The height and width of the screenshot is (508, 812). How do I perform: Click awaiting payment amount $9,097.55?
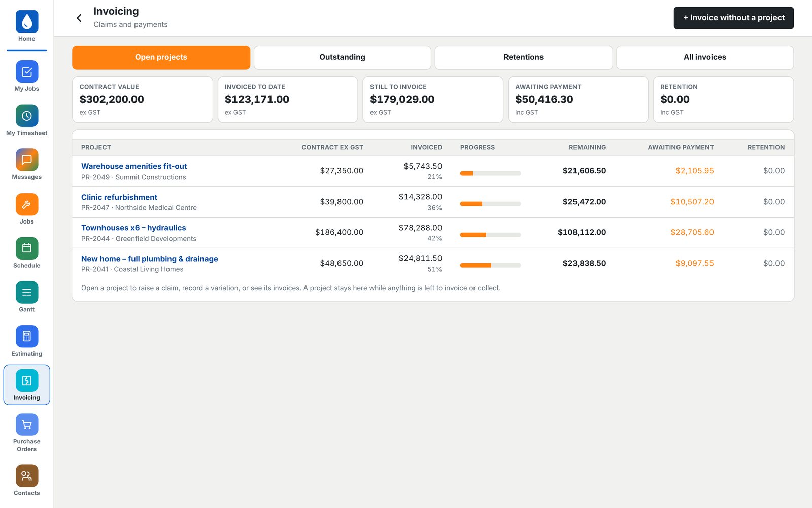pos(694,263)
